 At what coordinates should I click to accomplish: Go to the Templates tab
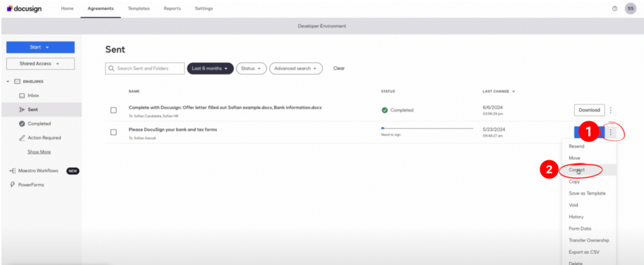pos(139,9)
